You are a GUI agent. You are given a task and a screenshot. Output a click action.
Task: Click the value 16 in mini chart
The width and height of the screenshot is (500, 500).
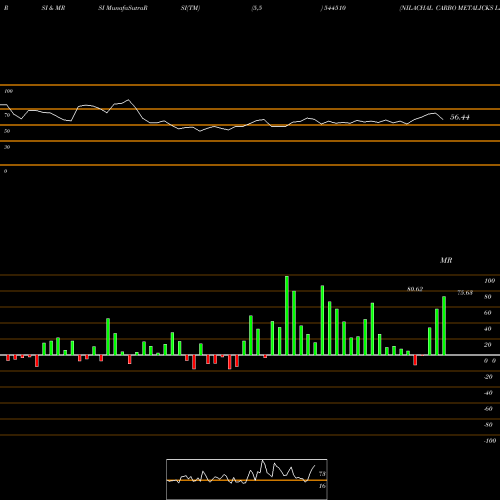(x=322, y=486)
